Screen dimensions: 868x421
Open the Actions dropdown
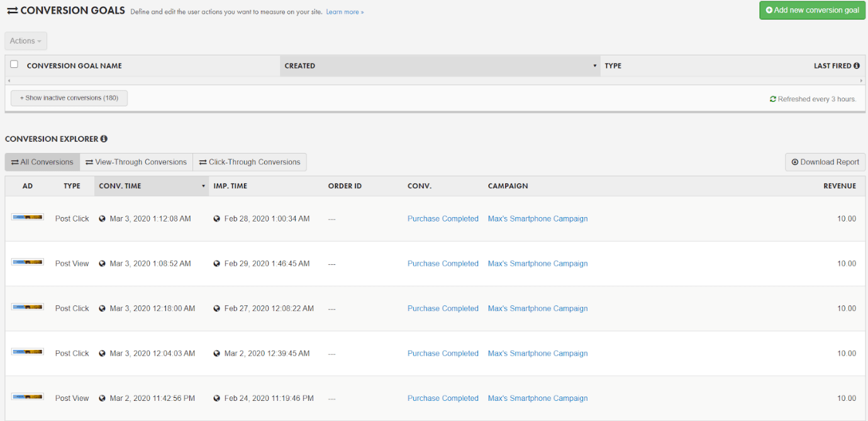click(x=26, y=41)
